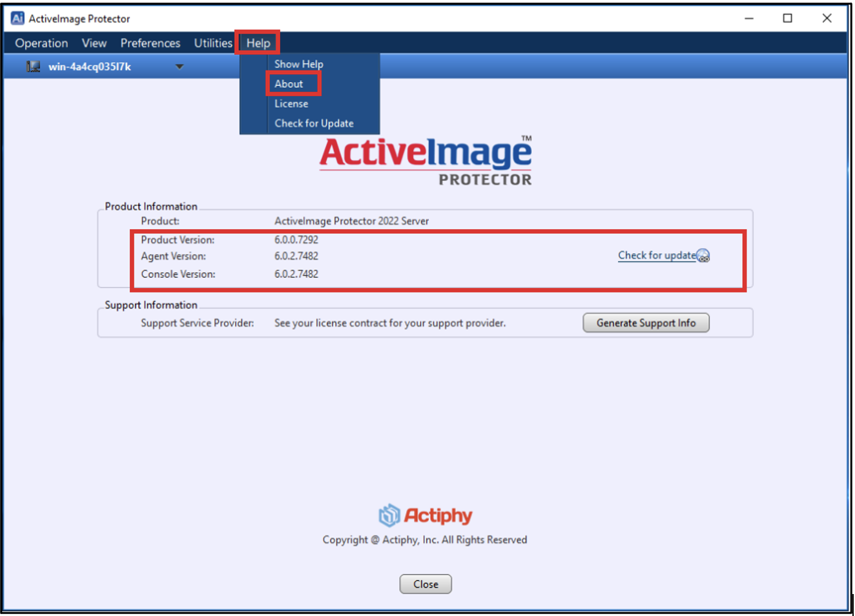Screen dimensions: 855x616
Task: Click the host computer icon
Action: pyautogui.click(x=33, y=67)
